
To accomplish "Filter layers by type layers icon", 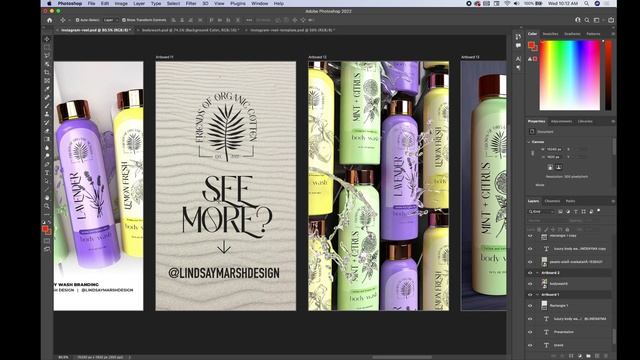I will pyautogui.click(x=576, y=212).
